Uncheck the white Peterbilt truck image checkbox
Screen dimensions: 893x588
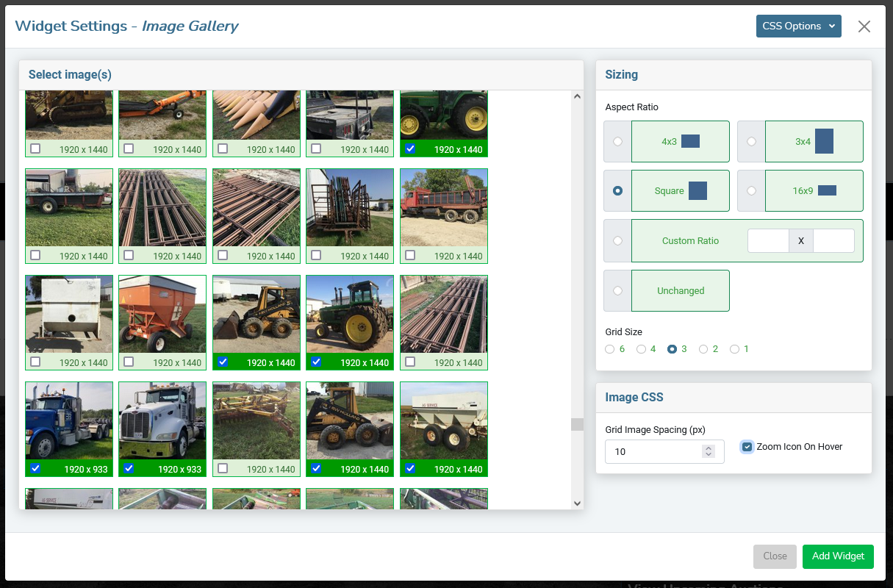pyautogui.click(x=129, y=468)
